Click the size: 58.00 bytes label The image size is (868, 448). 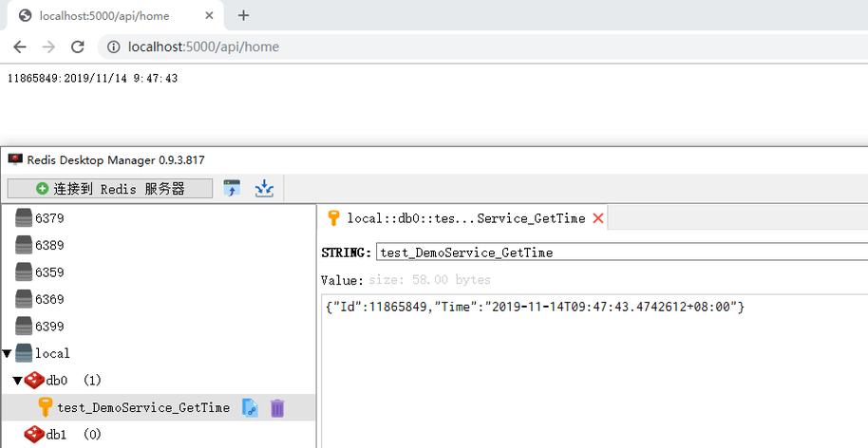429,280
